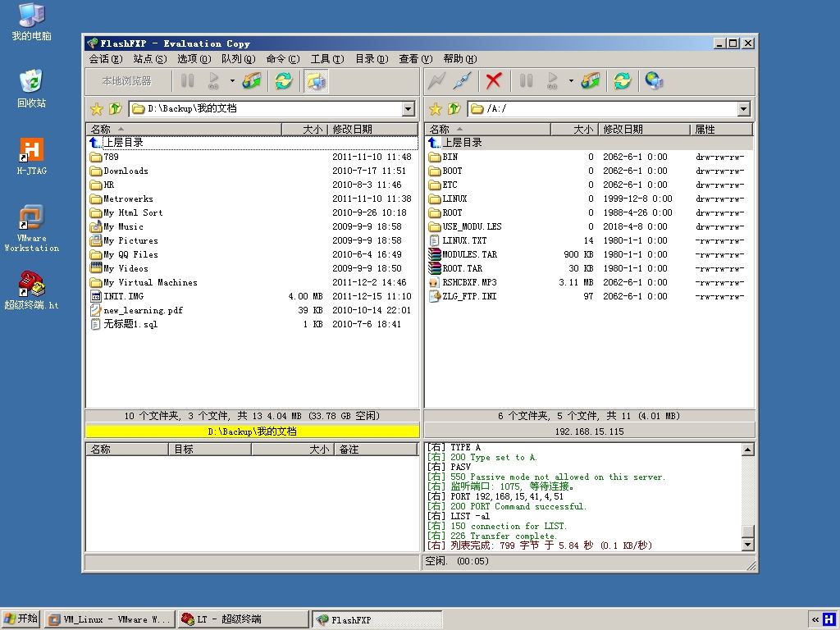
Task: Click the transfer queue icon in the right toolbar
Action: tap(591, 81)
